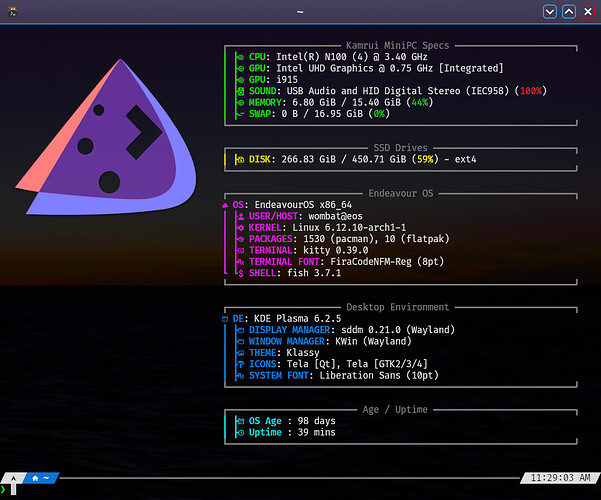601x500 pixels.
Task: Click the EndeavourOS icon beside OS
Action: 225,204
